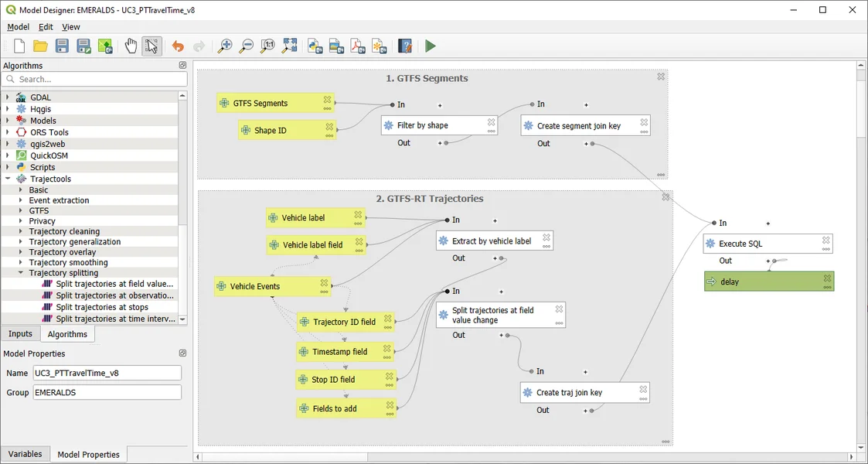Switch to the Inputs tab

(x=20, y=334)
